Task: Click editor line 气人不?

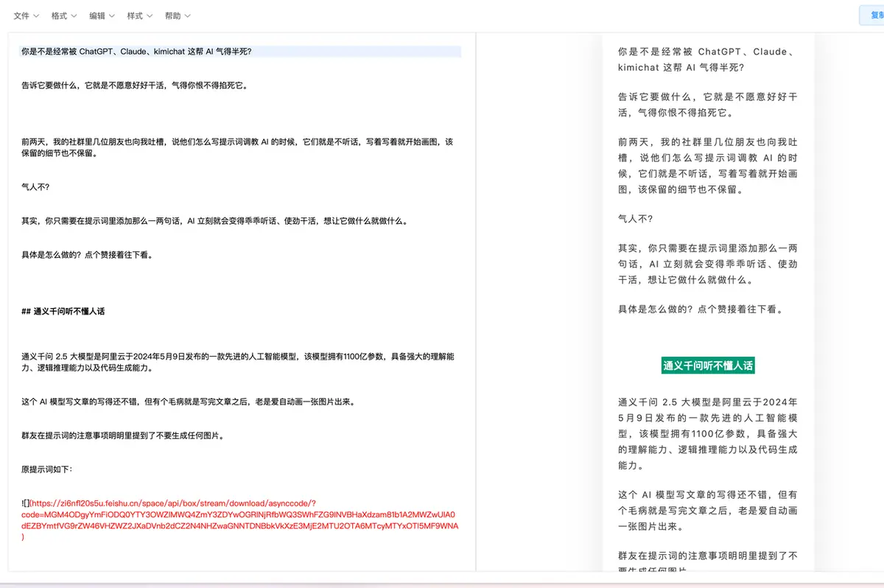Action: pos(35,187)
